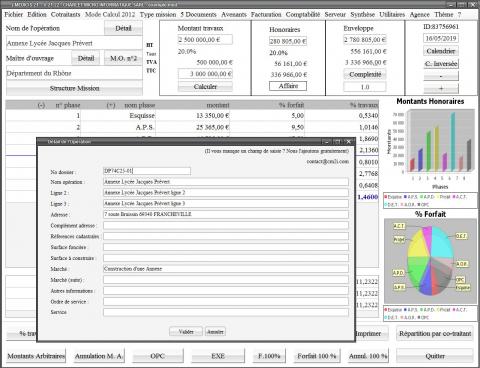
Task: Click the Complément adresse field
Action: [226, 226]
